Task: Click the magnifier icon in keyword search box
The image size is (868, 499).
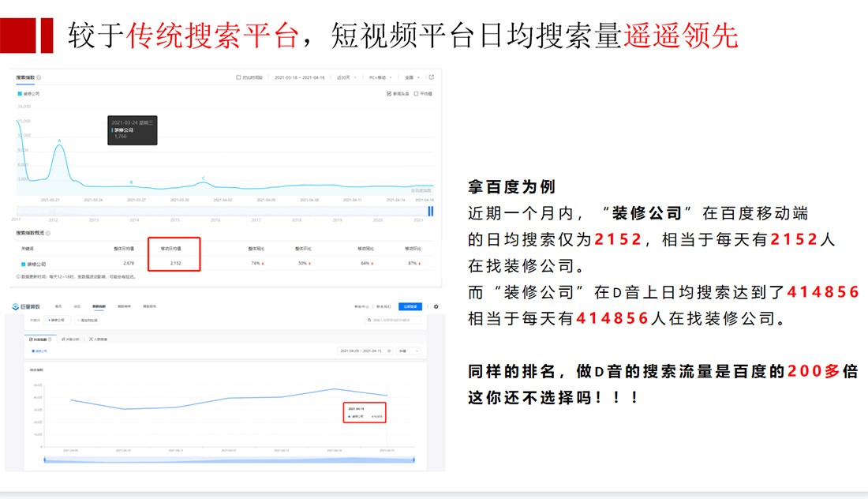Action: [369, 321]
